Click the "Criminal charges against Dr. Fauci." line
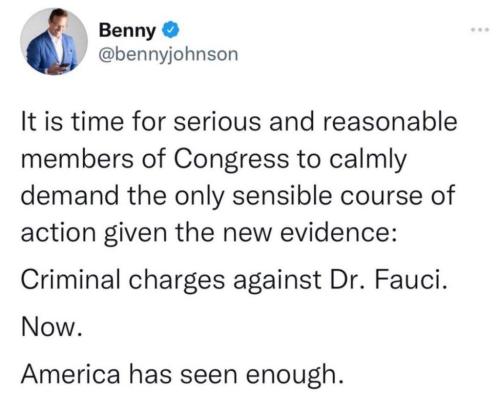 pos(234,280)
